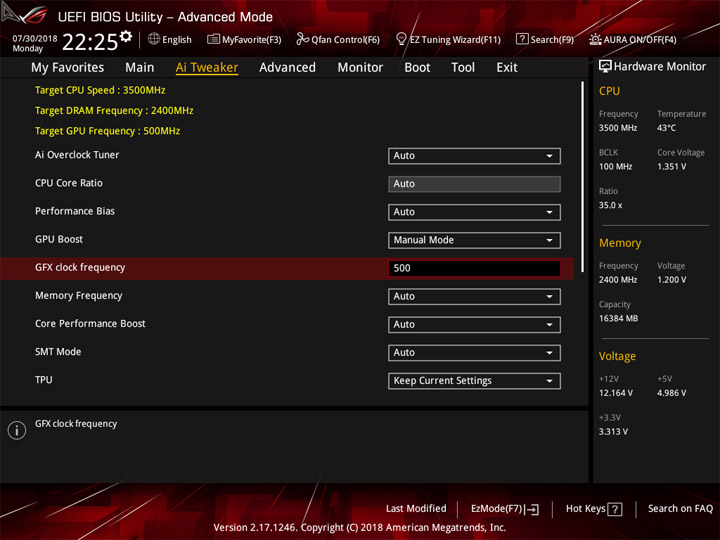
Task: Click the info icon in help panel
Action: (17, 430)
